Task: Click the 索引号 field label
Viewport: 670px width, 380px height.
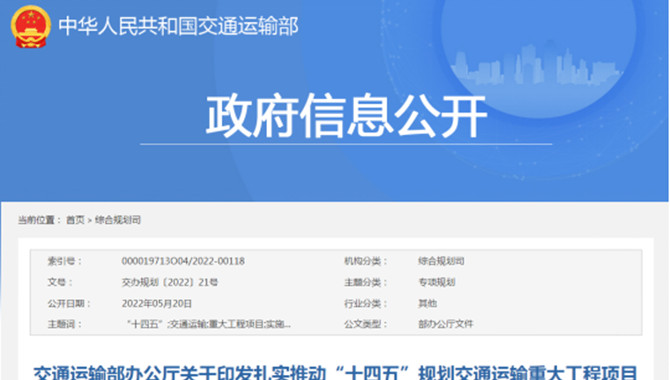Action: (64, 261)
